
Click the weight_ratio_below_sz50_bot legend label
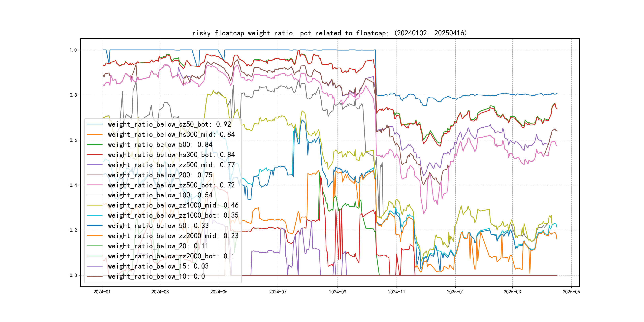169,124
